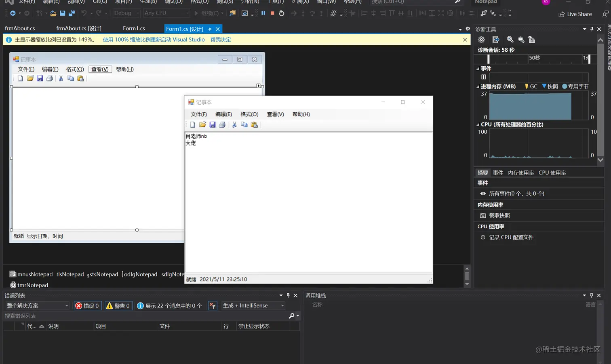Image resolution: width=611 pixels, height=364 pixels.
Task: Select the Save icon in designer form toolbar
Action: click(x=40, y=78)
